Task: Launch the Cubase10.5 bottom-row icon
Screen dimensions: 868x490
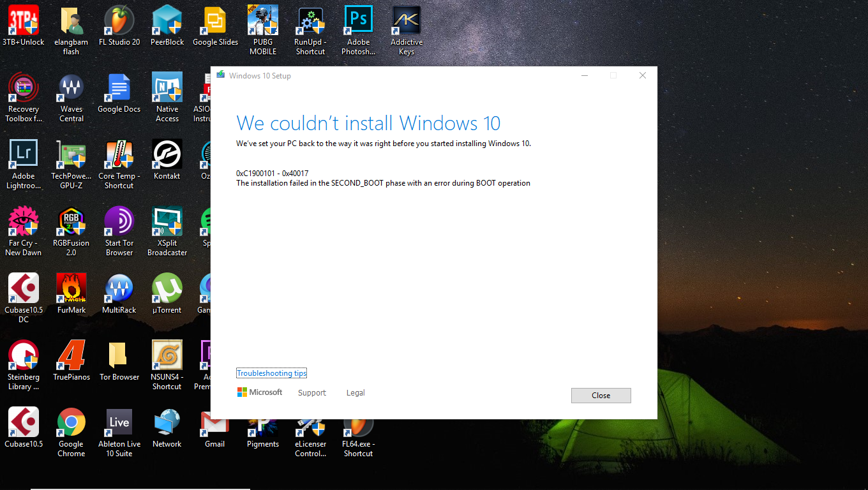Action: (24, 428)
